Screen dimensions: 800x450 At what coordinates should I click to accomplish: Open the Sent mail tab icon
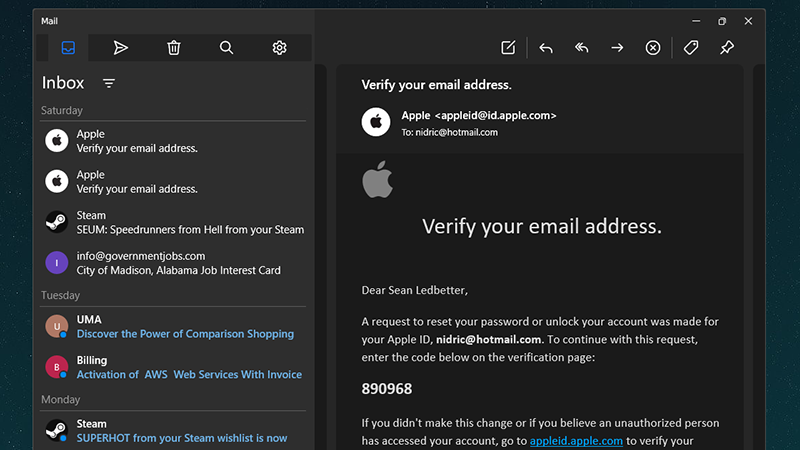121,47
